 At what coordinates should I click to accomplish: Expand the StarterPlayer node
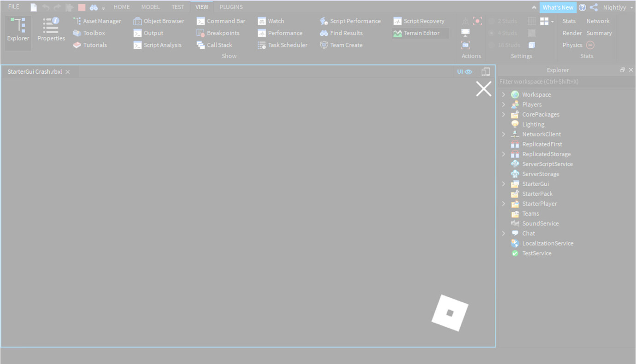point(503,204)
